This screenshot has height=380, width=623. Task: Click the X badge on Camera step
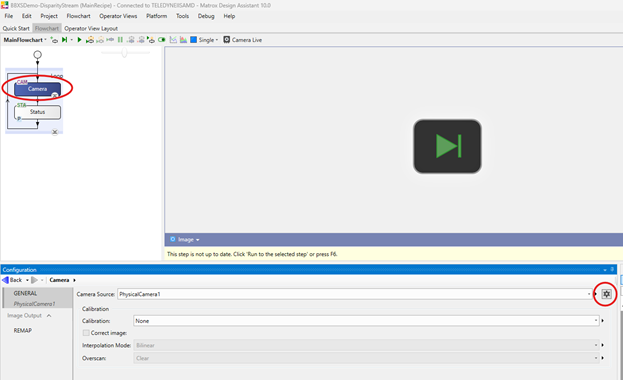[x=55, y=95]
